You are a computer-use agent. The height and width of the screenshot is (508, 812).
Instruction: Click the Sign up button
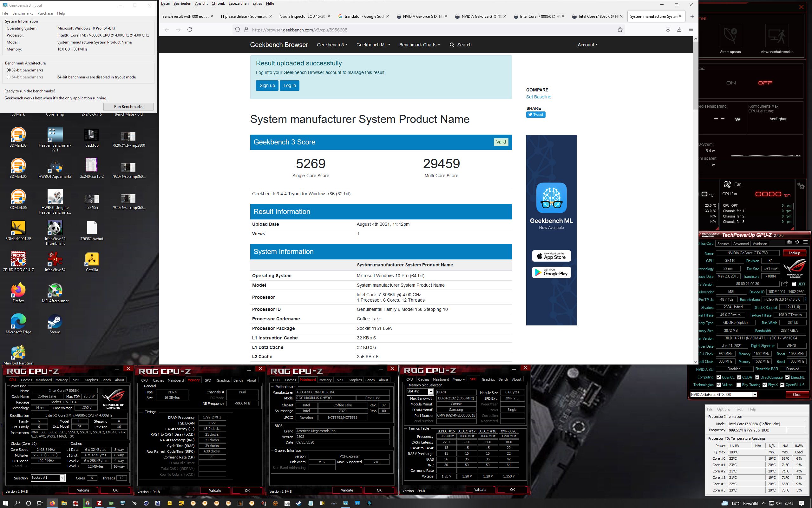tap(267, 85)
